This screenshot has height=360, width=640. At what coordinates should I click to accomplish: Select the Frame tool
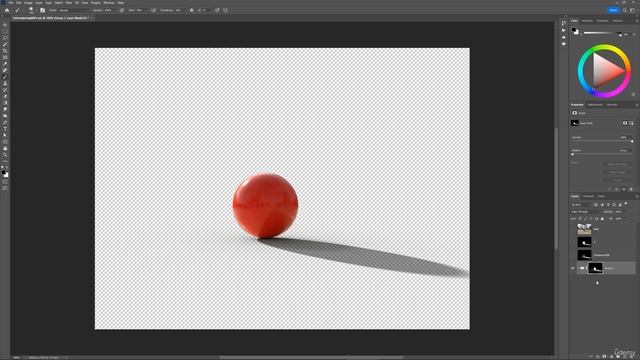point(5,57)
